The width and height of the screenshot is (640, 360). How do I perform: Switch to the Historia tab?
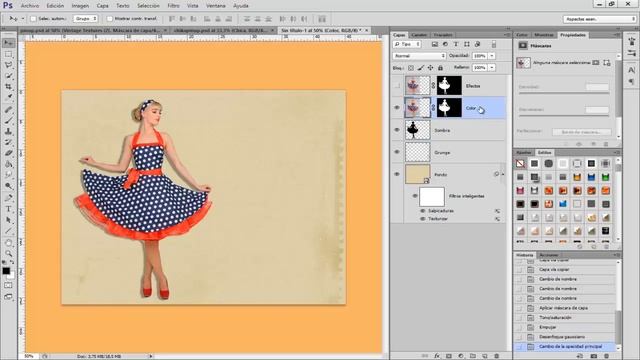[524, 255]
